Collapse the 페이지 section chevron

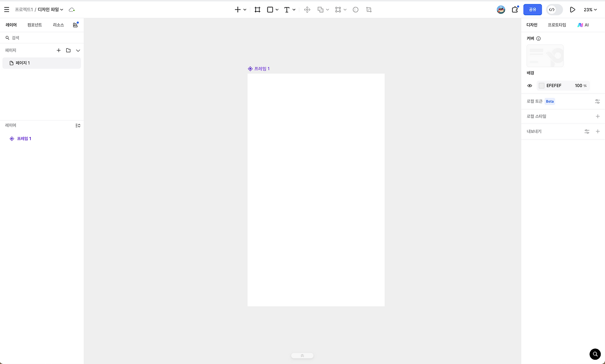point(78,50)
